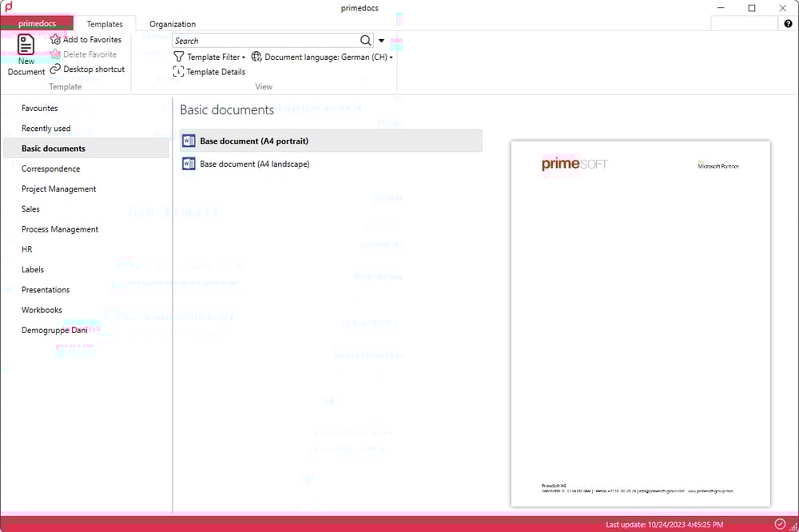
Task: Open the help question mark icon
Action: click(x=788, y=23)
